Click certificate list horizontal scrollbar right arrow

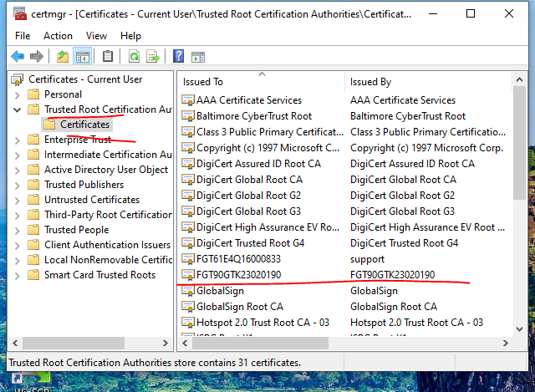(505, 343)
